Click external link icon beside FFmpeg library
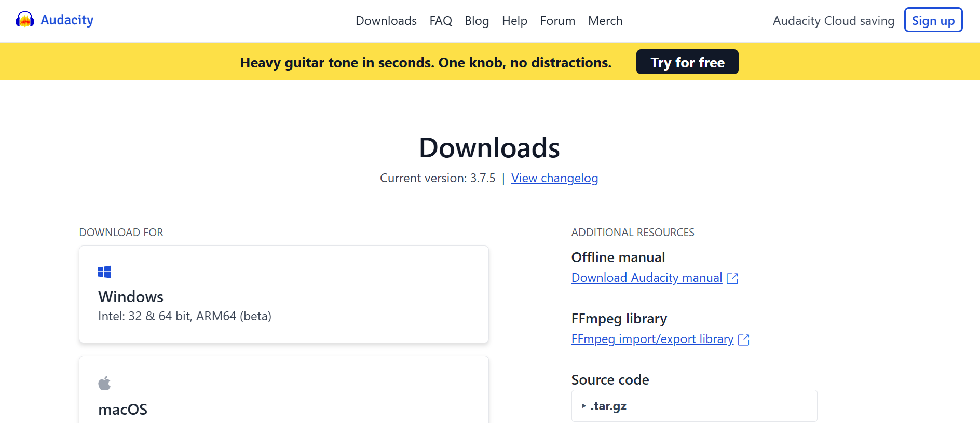The height and width of the screenshot is (423, 980). [x=744, y=340]
